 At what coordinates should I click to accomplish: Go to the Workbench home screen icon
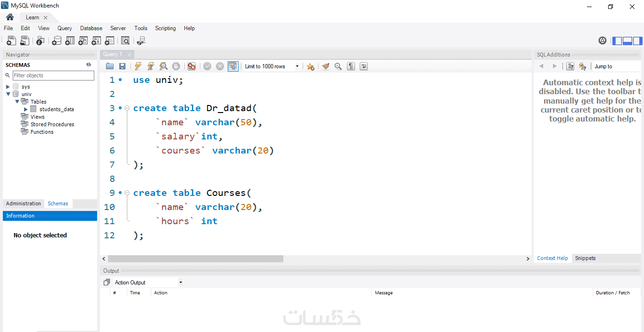pyautogui.click(x=10, y=17)
